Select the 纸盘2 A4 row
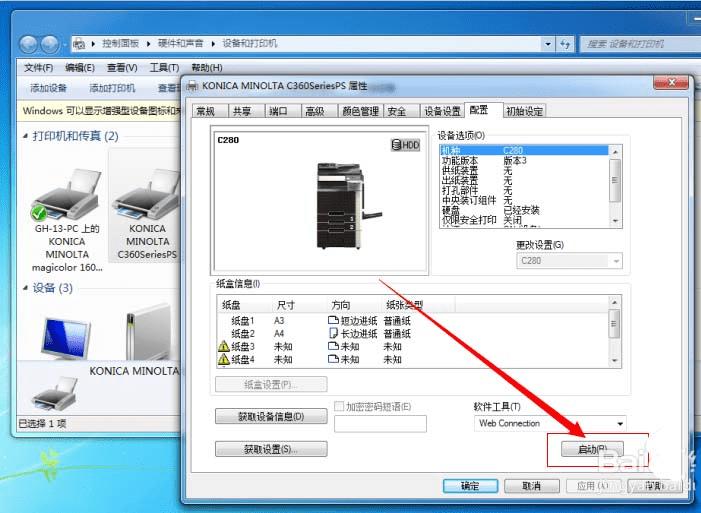The height and width of the screenshot is (513, 701). (x=413, y=333)
